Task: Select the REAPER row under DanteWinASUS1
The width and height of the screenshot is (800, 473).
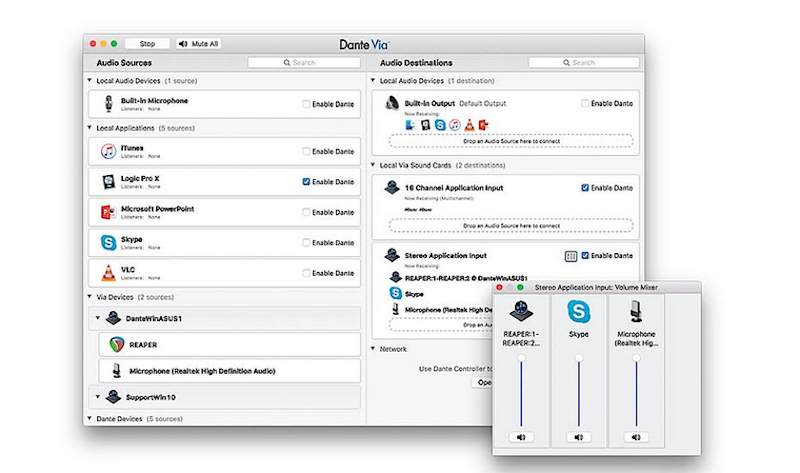Action: tap(230, 344)
